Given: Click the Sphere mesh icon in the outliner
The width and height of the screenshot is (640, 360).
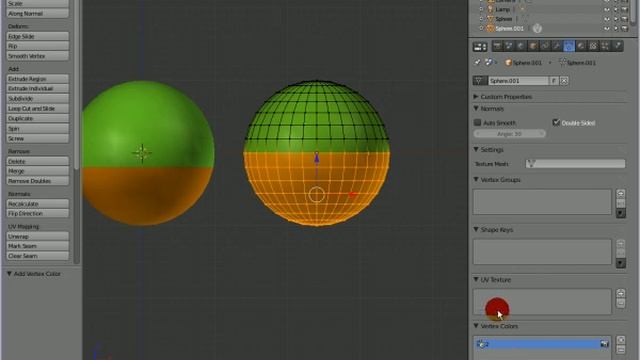Looking at the screenshot, I should 490,19.
